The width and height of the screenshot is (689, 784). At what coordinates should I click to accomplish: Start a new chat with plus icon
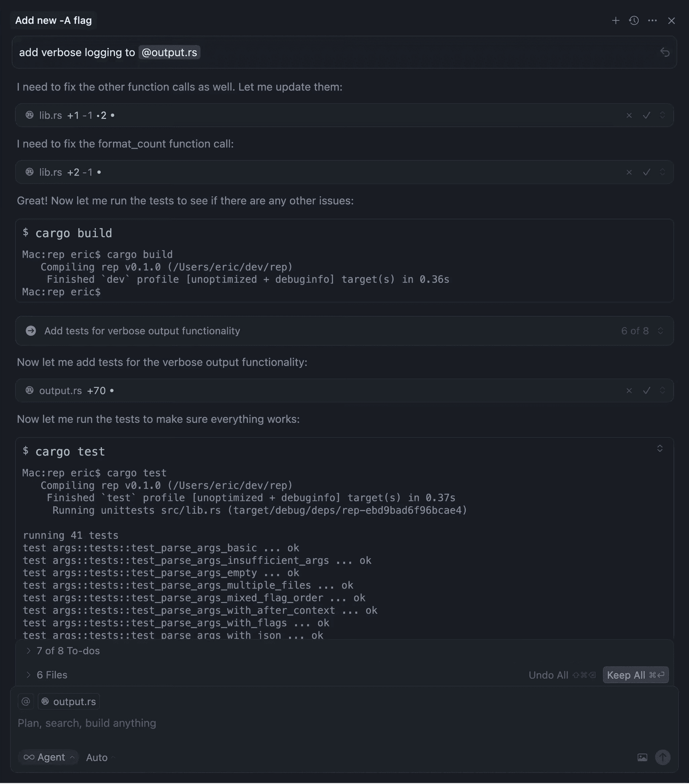(x=615, y=21)
